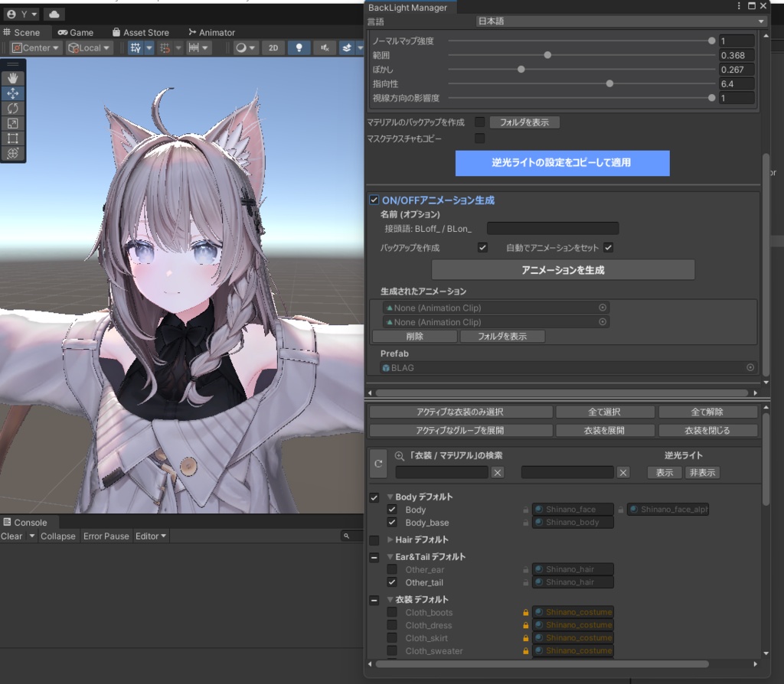Switch to the Animator tab
This screenshot has width=784, height=684.
coord(211,32)
